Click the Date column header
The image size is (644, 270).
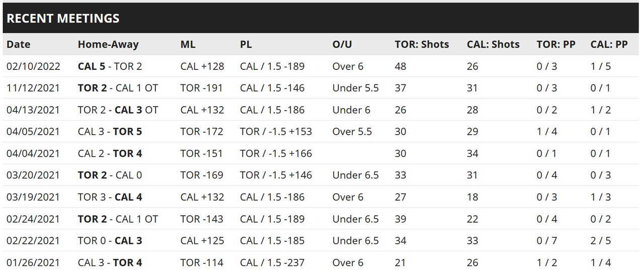pos(19,44)
